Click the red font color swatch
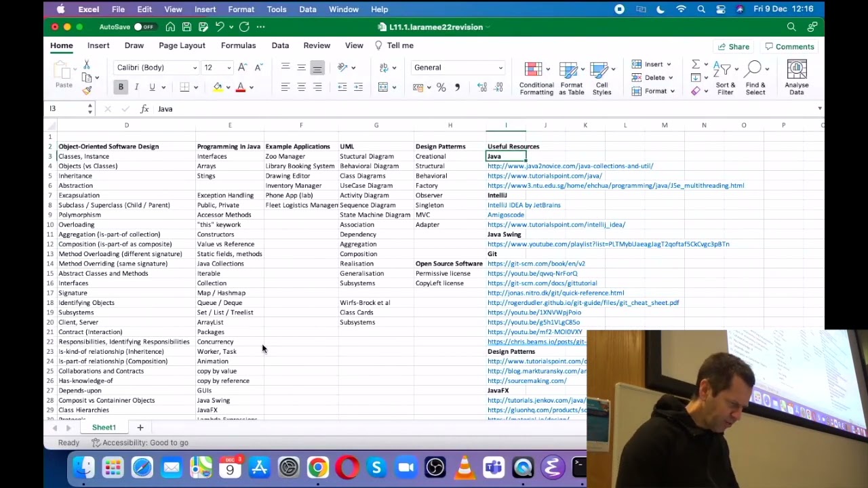 [240, 87]
